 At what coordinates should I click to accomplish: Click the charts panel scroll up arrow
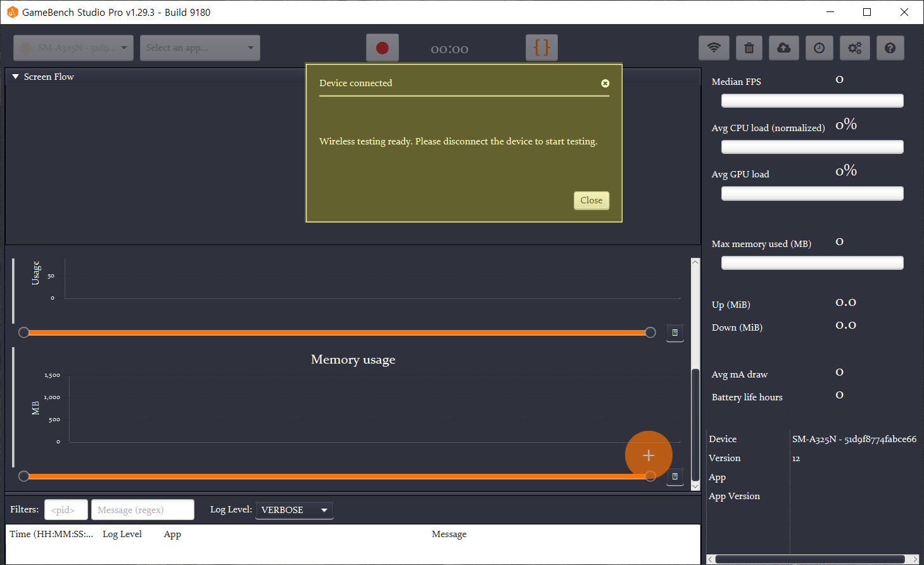[695, 262]
